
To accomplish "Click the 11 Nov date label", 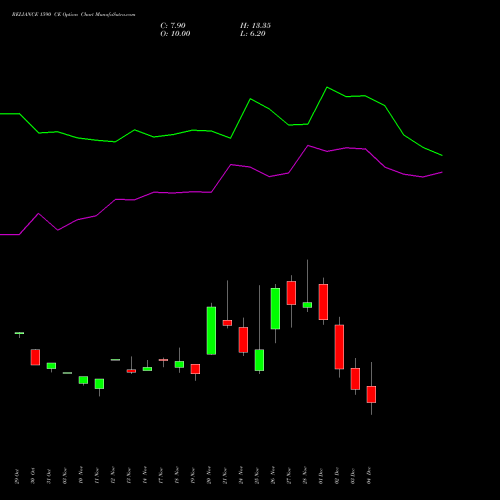I will [97, 475].
